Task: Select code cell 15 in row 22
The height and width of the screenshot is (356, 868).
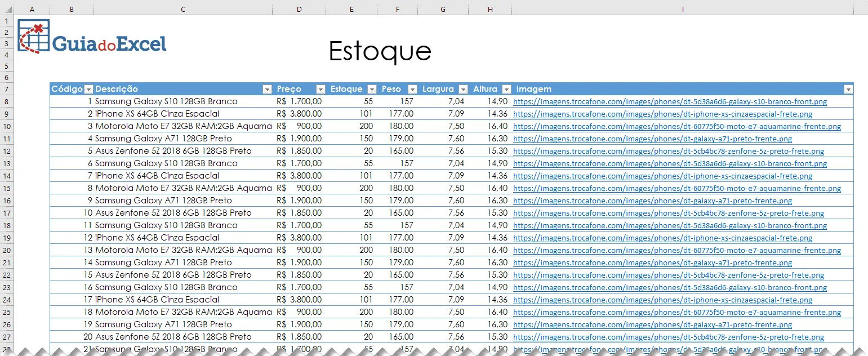Action: coord(72,275)
